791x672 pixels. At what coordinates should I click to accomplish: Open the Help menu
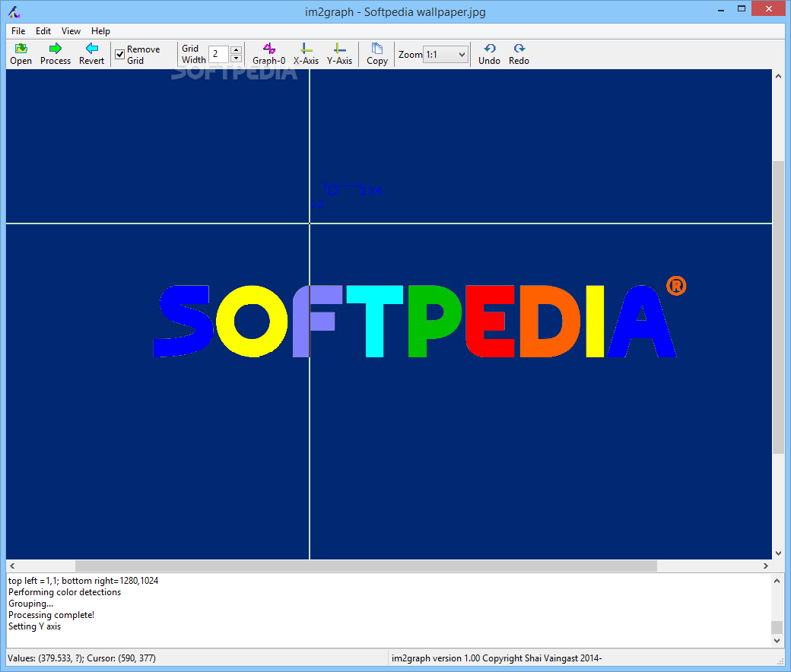coord(100,31)
